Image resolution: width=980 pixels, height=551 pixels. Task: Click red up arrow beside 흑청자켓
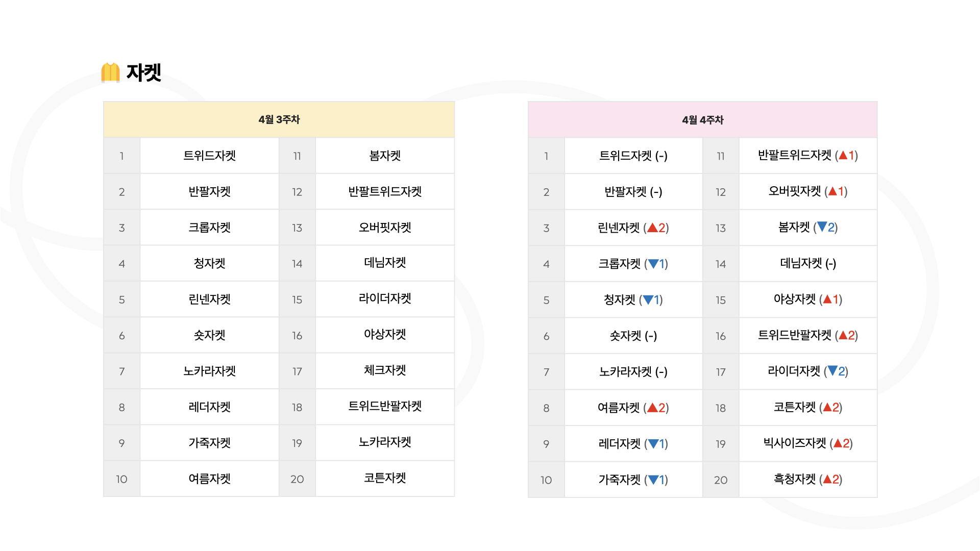click(827, 480)
